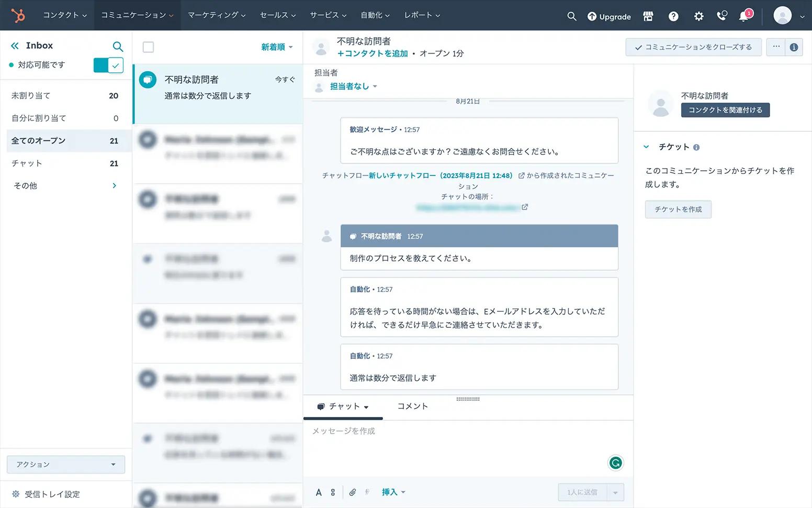812x508 pixels.
Task: Click the 不明な訪問者 header avatar
Action: point(321,47)
